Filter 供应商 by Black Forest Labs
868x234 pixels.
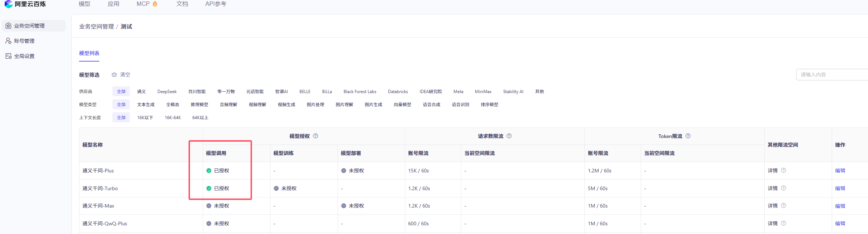click(360, 92)
